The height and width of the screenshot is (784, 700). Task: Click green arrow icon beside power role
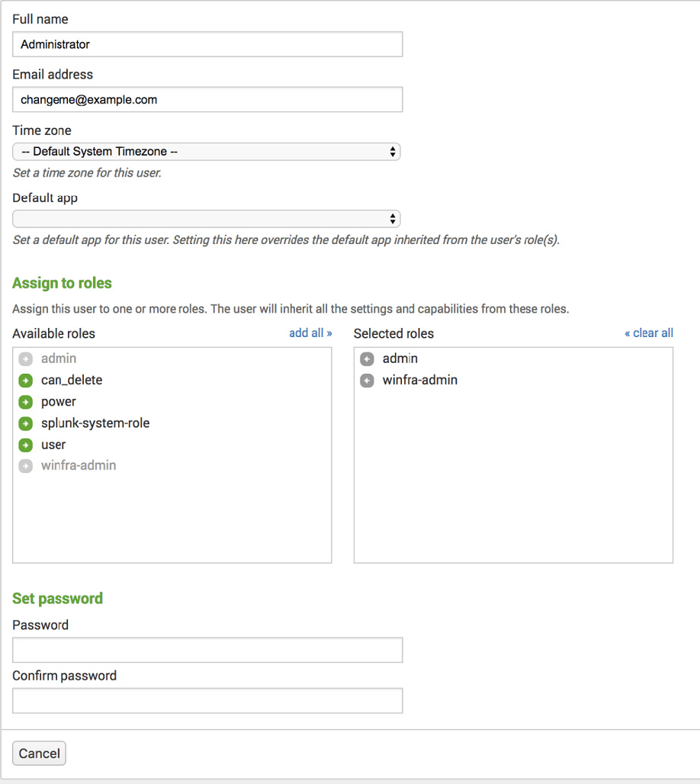pos(26,402)
